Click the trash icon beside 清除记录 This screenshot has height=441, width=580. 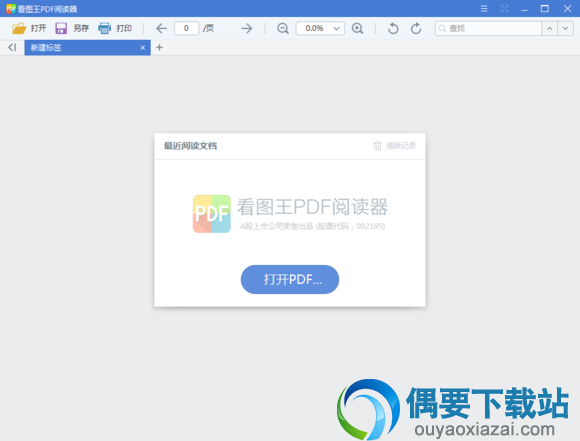click(377, 145)
